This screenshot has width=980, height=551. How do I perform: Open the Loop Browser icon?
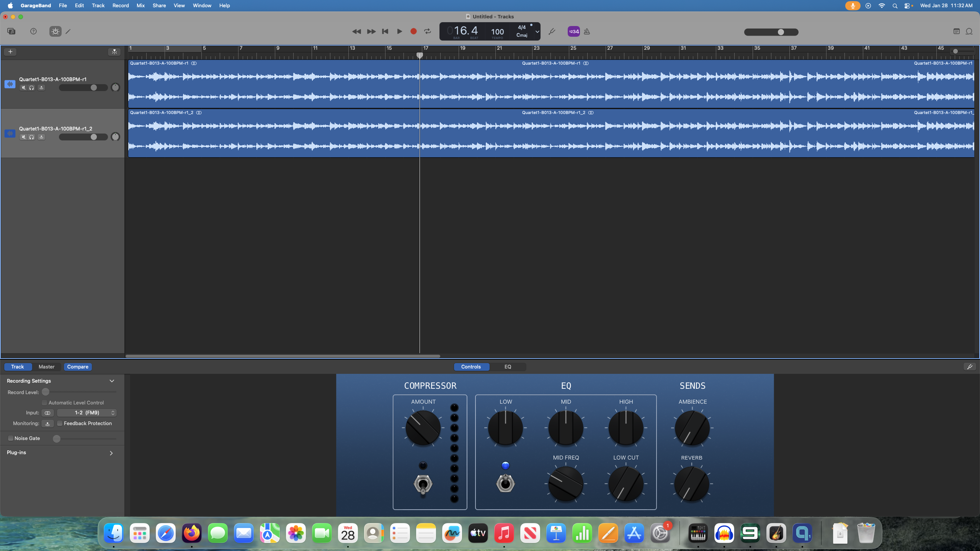(969, 31)
